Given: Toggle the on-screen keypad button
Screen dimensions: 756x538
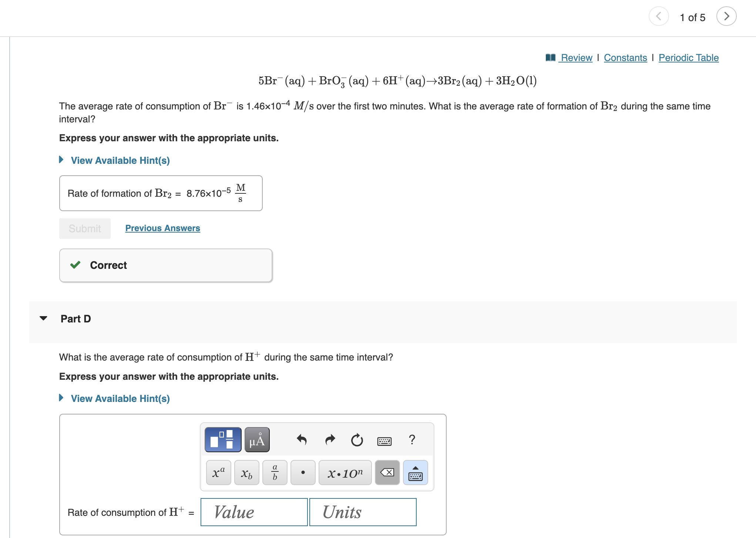Looking at the screenshot, I should [x=415, y=473].
